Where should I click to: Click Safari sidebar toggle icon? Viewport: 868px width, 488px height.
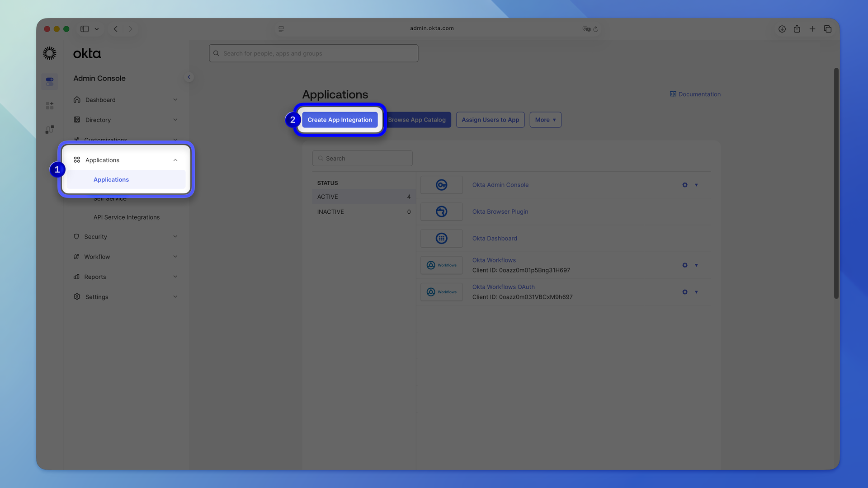coord(85,29)
